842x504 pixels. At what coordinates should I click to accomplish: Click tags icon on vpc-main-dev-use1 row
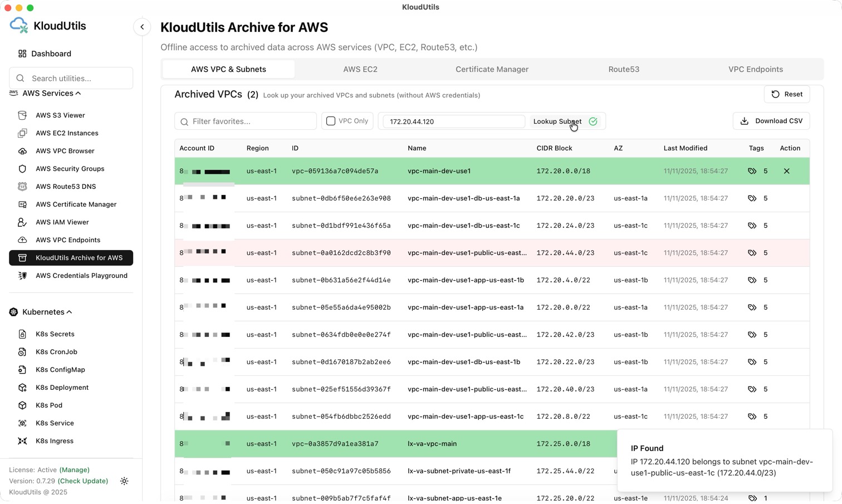[752, 171]
